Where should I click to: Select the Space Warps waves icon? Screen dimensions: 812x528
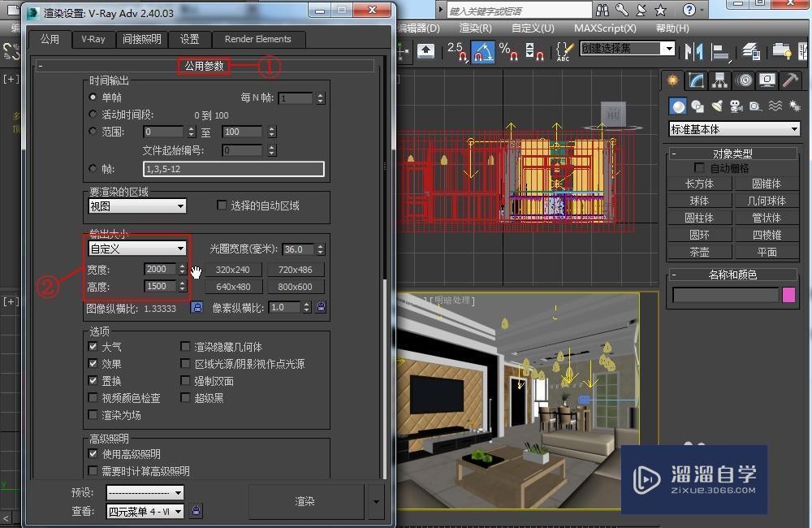point(775,104)
